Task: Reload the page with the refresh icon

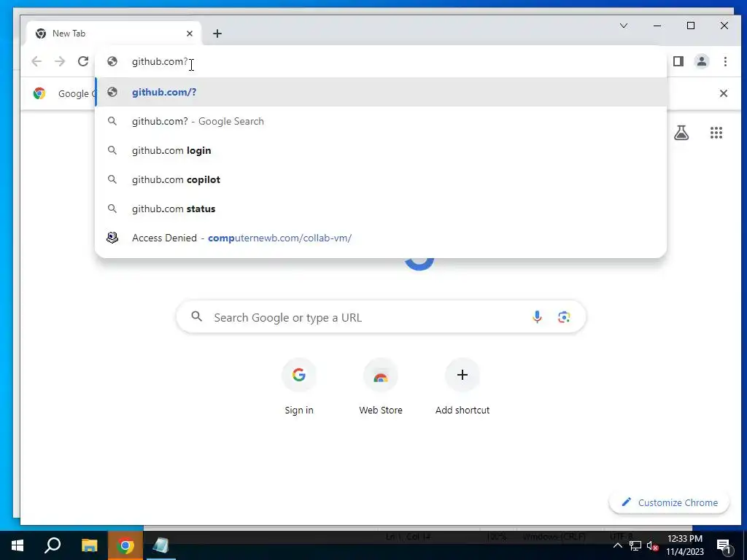Action: coord(83,61)
